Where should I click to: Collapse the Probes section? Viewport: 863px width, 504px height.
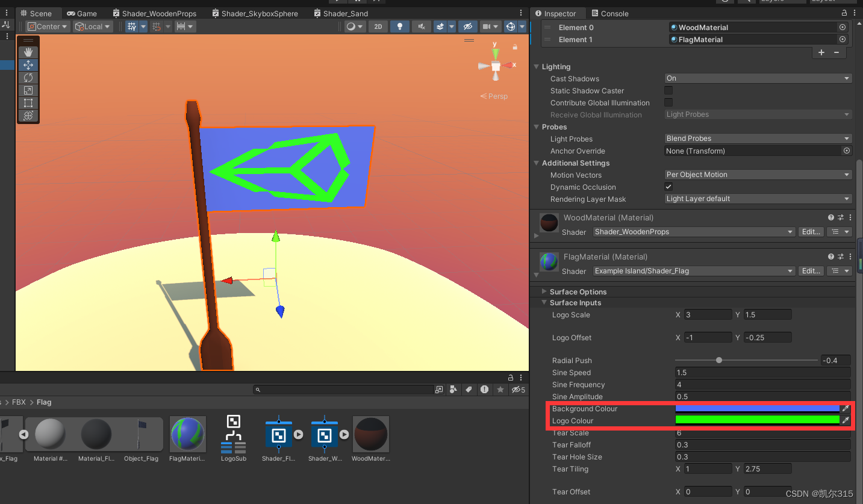pos(537,127)
